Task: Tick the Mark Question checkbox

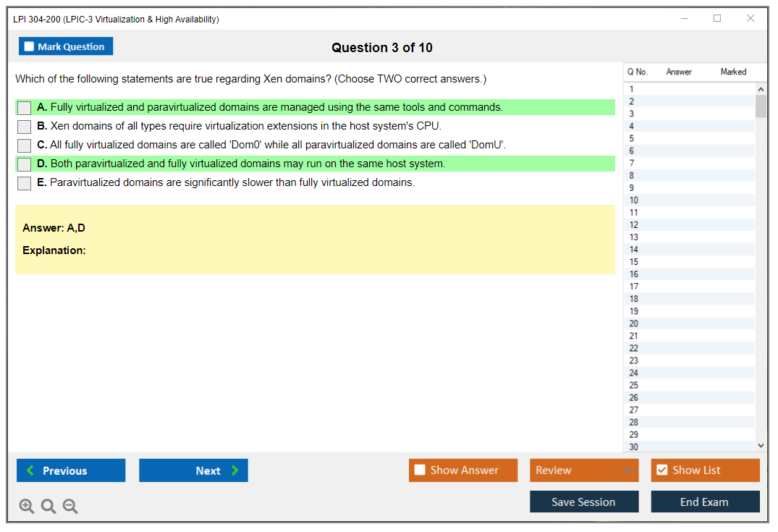Action: pos(29,47)
